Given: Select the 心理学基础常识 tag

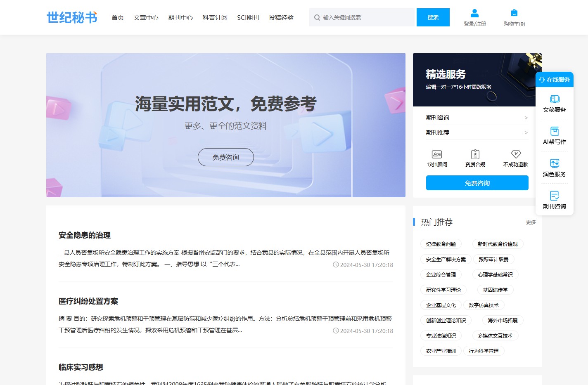Looking at the screenshot, I should click(496, 274).
